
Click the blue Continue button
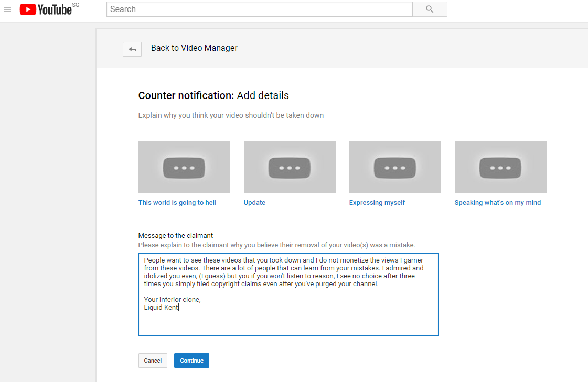191,361
